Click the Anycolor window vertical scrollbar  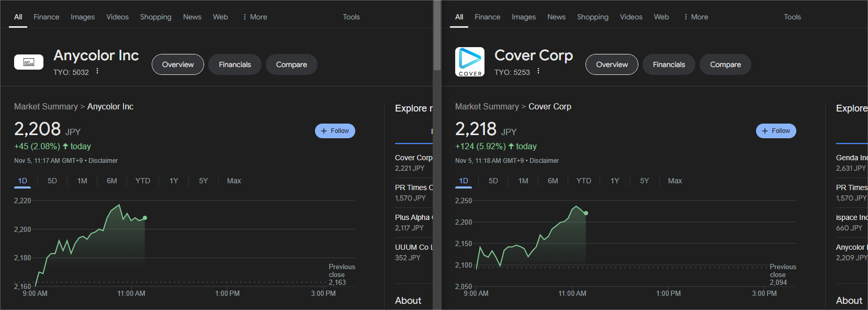[437, 36]
